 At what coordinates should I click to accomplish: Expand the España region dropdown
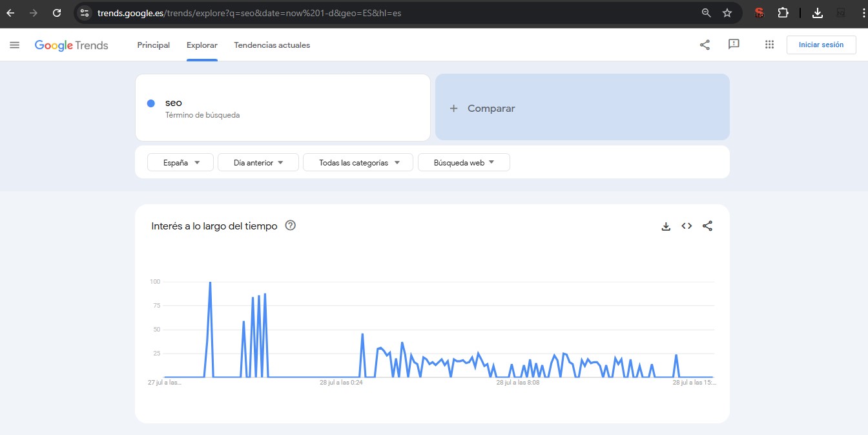coord(180,163)
